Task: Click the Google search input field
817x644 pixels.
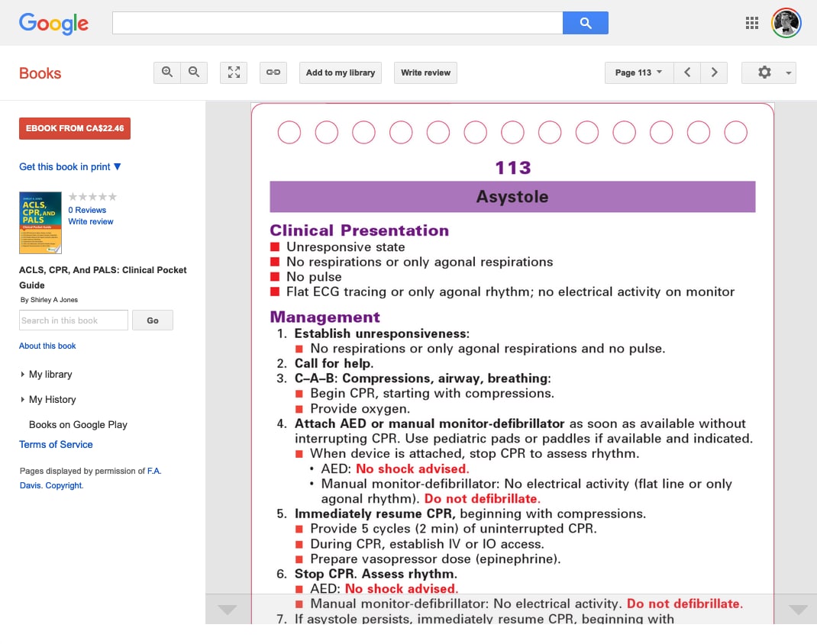Action: (337, 23)
